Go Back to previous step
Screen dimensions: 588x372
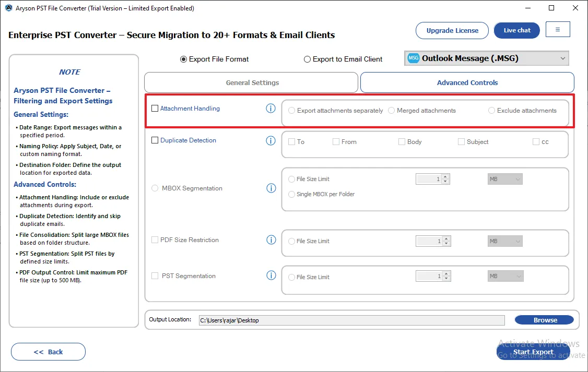click(x=49, y=352)
